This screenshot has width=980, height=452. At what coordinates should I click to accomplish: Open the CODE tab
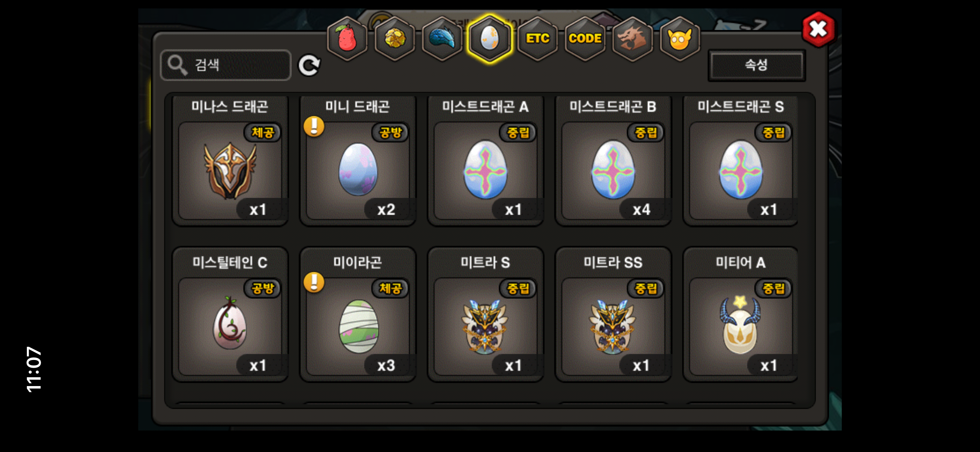tap(585, 38)
